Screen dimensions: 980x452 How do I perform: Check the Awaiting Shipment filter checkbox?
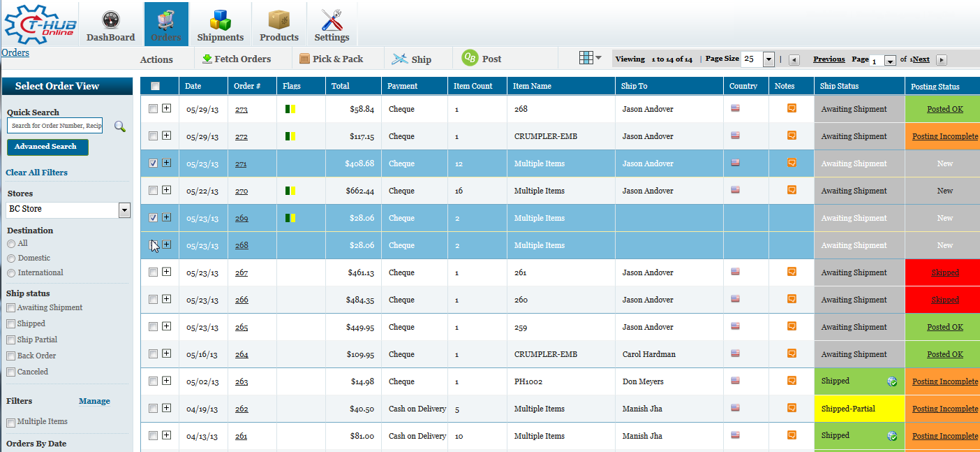click(x=10, y=308)
